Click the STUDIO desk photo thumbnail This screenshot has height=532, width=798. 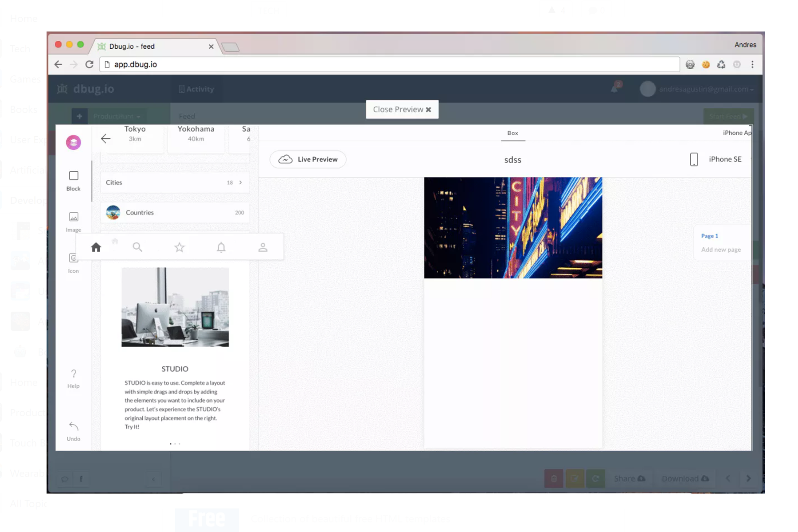[x=175, y=307]
